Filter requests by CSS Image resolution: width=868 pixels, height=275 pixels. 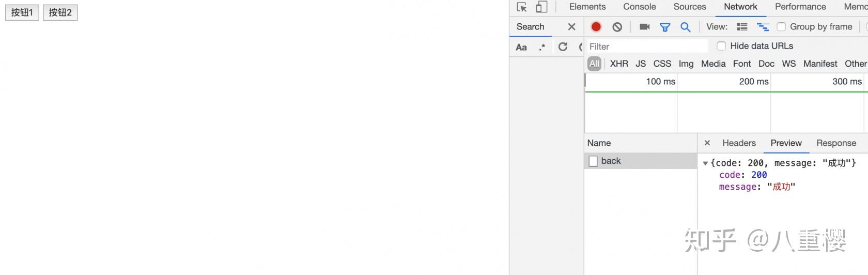(x=662, y=64)
